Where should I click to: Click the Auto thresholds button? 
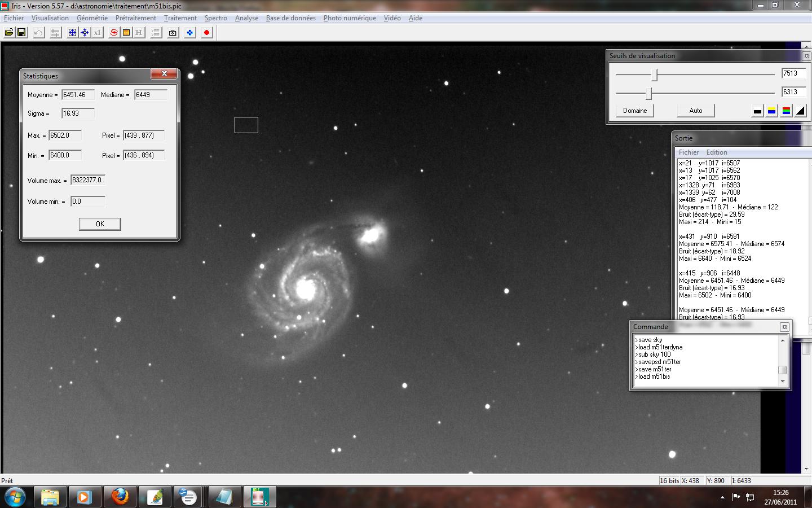[x=696, y=111]
